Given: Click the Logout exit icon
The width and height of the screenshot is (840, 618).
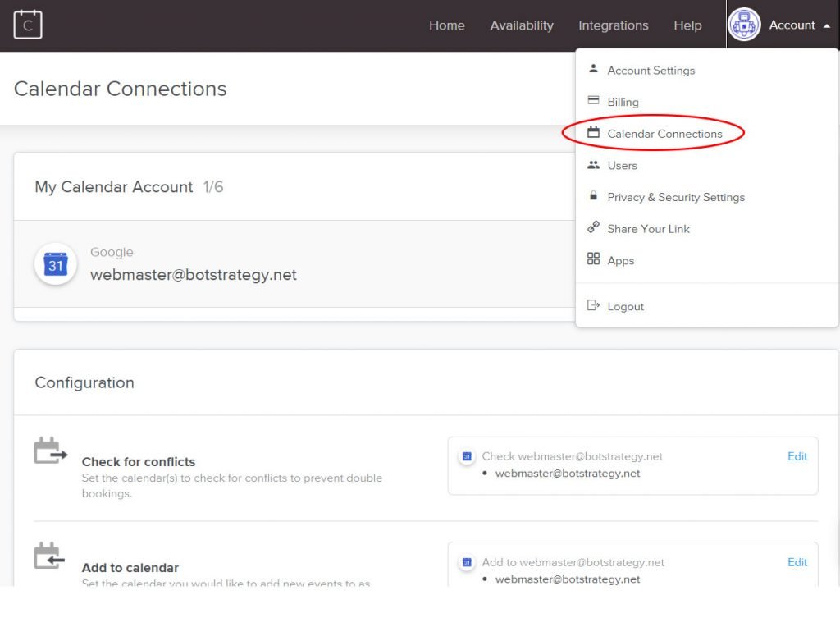Looking at the screenshot, I should coord(593,305).
